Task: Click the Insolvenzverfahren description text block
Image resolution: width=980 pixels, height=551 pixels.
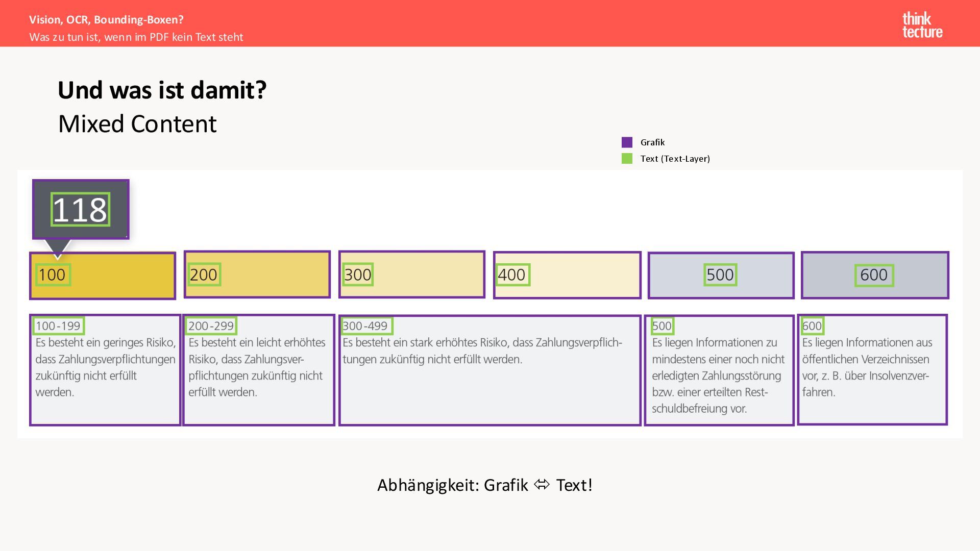Action: pyautogui.click(x=868, y=367)
